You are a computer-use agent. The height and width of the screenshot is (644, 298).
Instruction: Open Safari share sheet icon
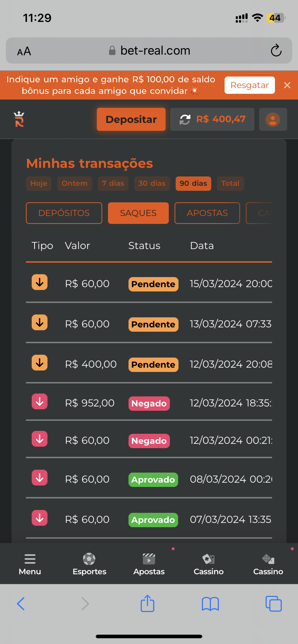tap(147, 603)
